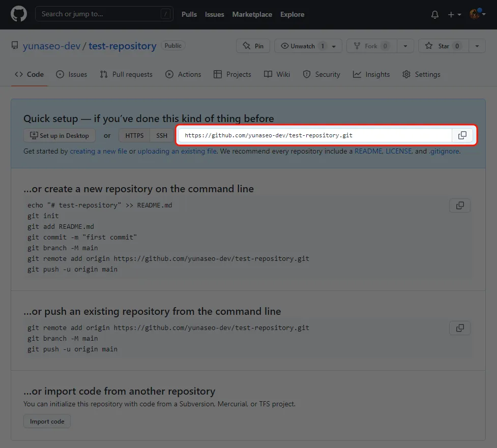497x448 pixels.
Task: Expand the plus create-new menu
Action: 454,14
